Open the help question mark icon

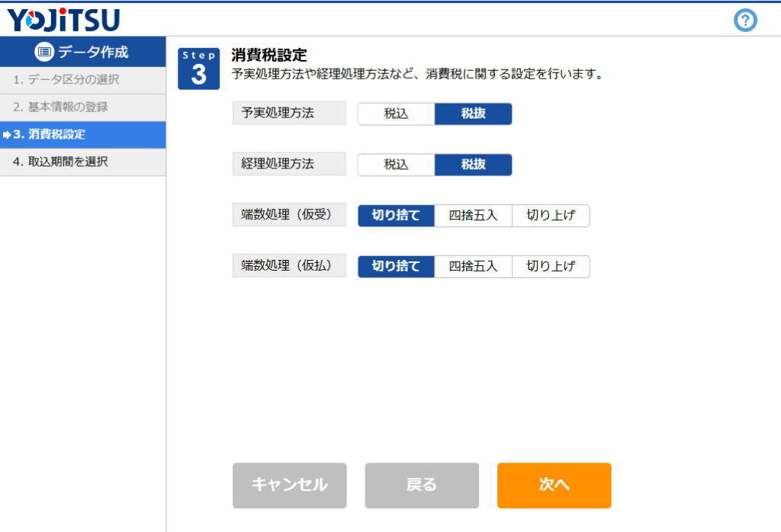pos(745,21)
